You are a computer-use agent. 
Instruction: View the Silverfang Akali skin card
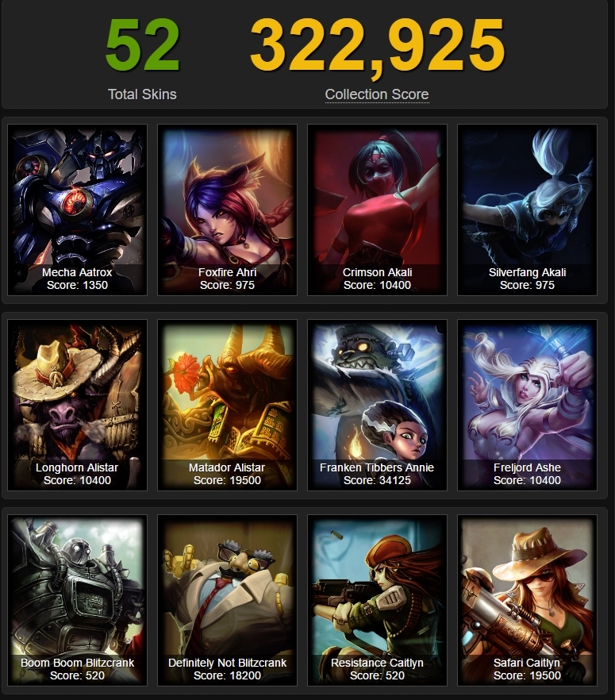click(527, 210)
